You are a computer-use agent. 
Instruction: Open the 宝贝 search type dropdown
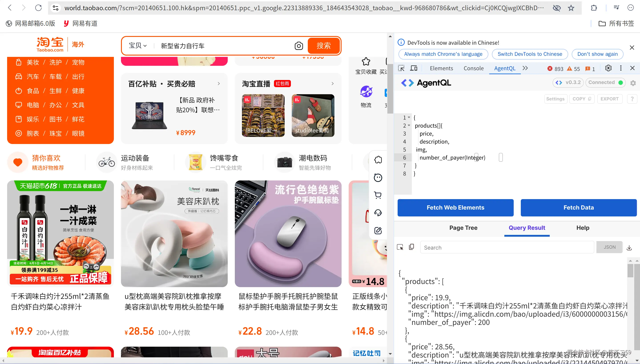pyautogui.click(x=138, y=46)
